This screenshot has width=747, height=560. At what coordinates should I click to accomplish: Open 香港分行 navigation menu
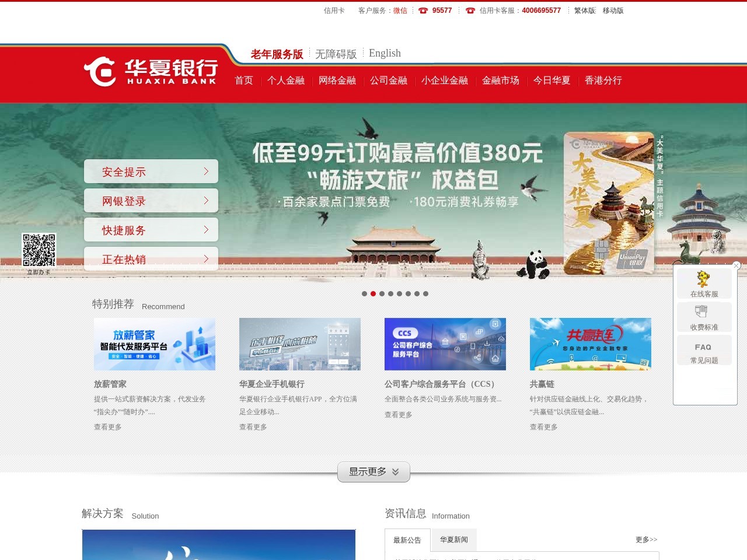tap(603, 80)
